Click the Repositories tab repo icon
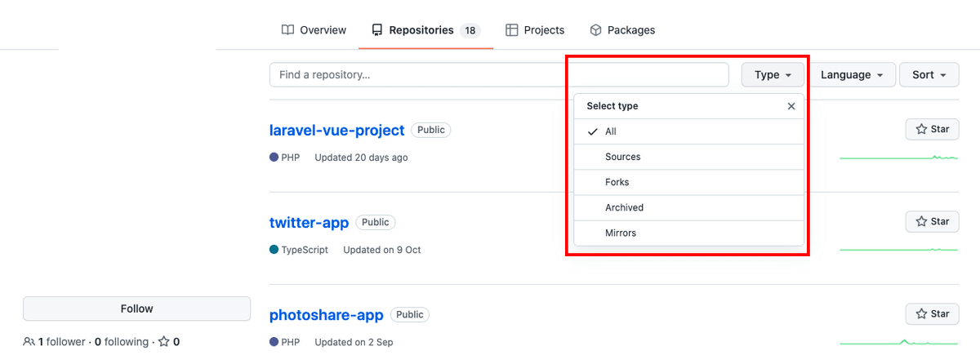Image resolution: width=980 pixels, height=364 pixels. click(x=376, y=30)
